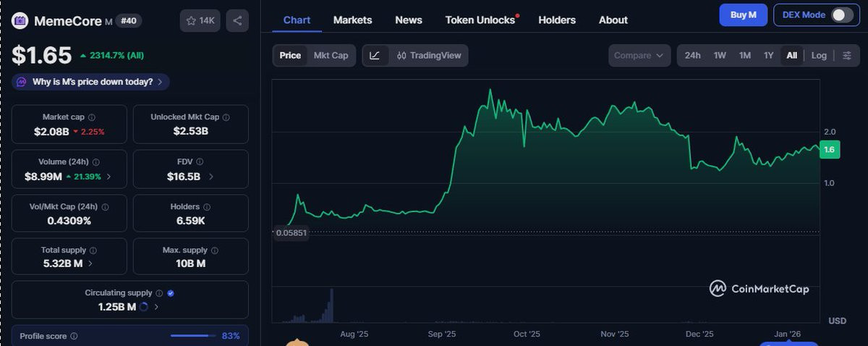Viewport: 868px width, 346px height.
Task: Click the Unlocked Mkt Cap info icon
Action: (x=226, y=117)
